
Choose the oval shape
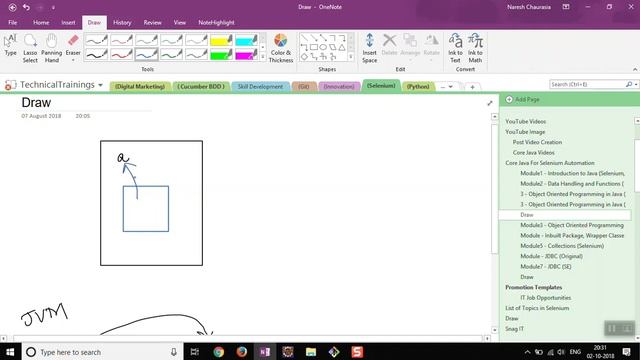(323, 47)
